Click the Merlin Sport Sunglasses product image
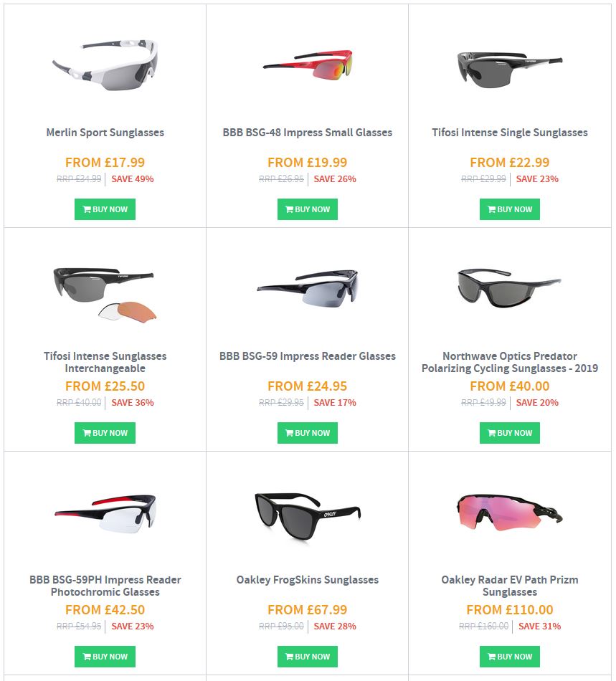This screenshot has width=616, height=681. pyautogui.click(x=105, y=65)
